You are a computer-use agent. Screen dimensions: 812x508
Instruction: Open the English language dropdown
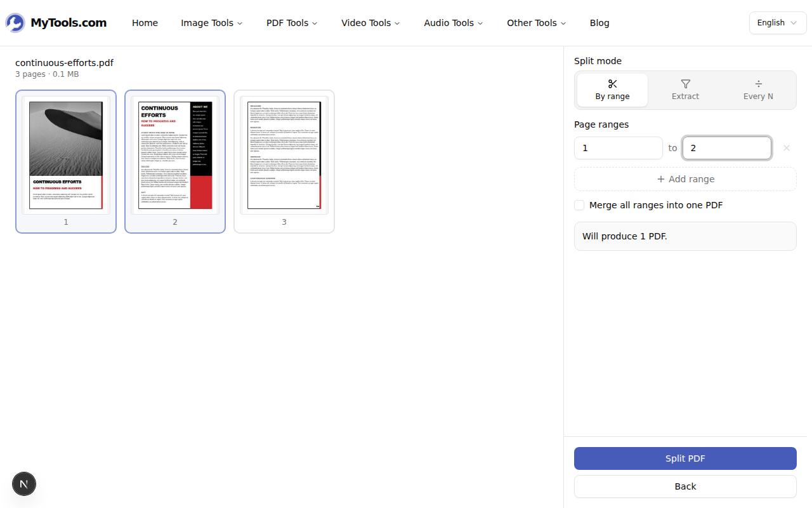pyautogui.click(x=778, y=22)
